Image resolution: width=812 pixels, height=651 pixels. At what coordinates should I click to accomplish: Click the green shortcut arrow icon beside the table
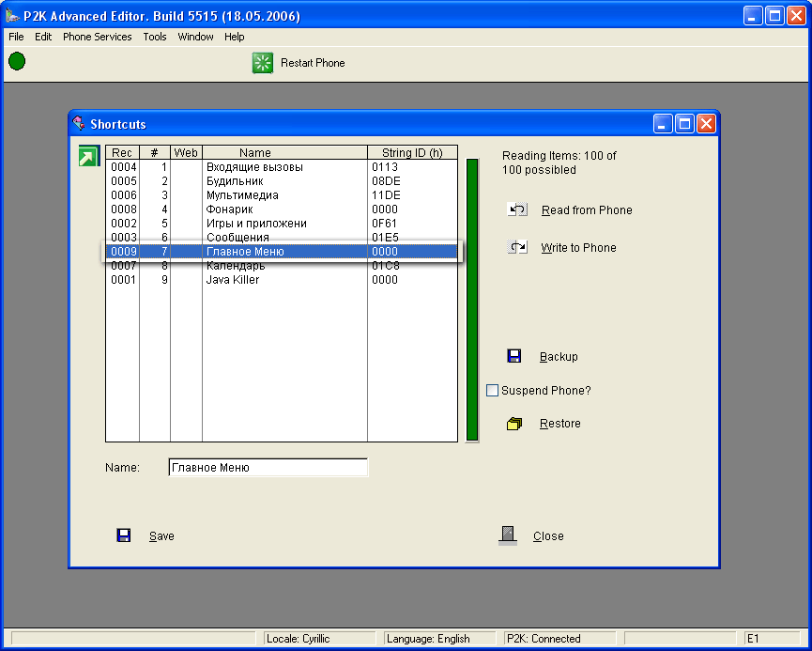88,156
